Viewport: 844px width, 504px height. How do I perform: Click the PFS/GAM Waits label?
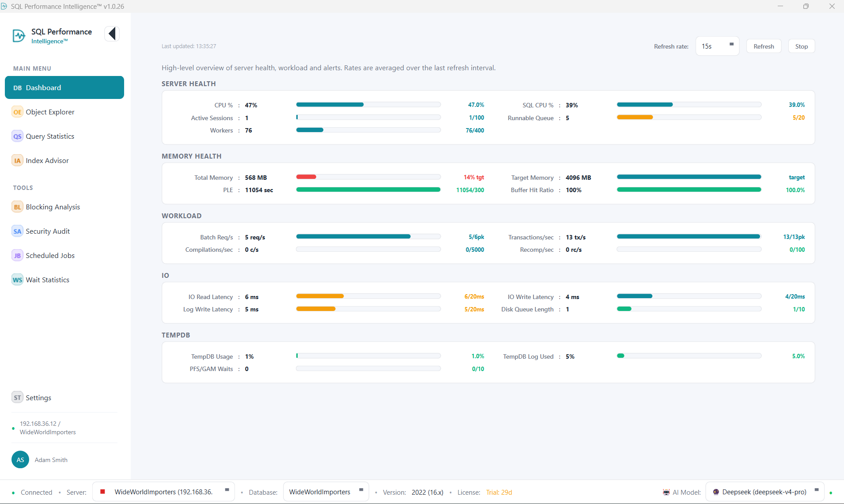click(211, 369)
